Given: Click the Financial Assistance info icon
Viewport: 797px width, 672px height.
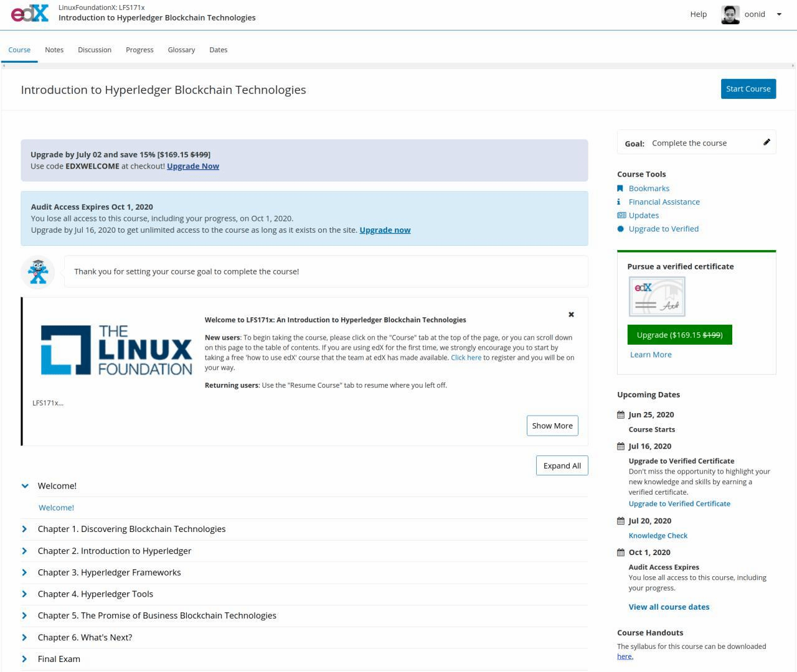Looking at the screenshot, I should pyautogui.click(x=619, y=202).
